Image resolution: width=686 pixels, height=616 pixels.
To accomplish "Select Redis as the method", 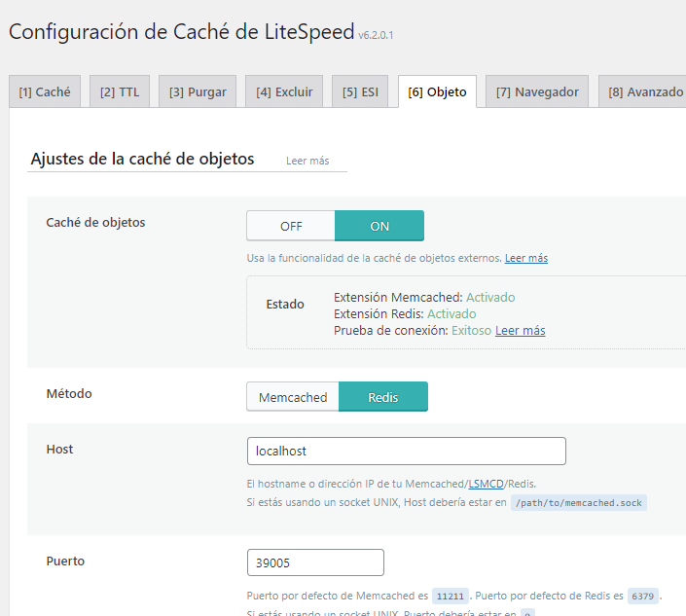I will 382,397.
